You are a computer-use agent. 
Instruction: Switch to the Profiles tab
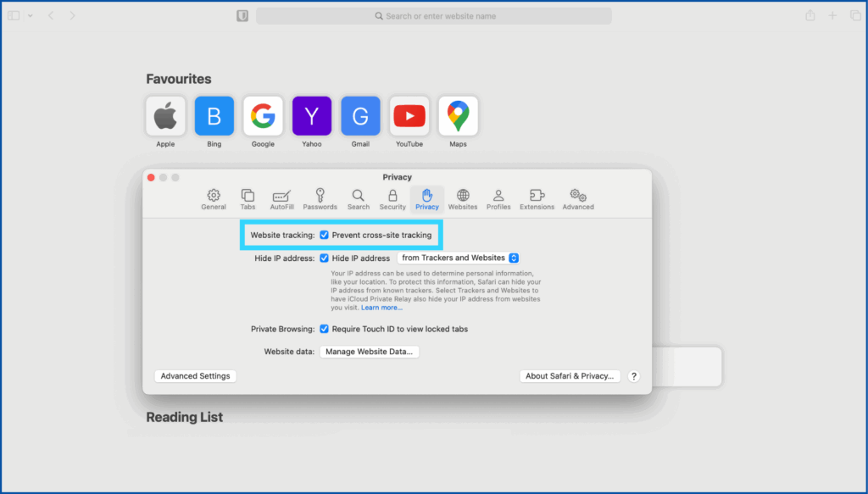tap(498, 199)
